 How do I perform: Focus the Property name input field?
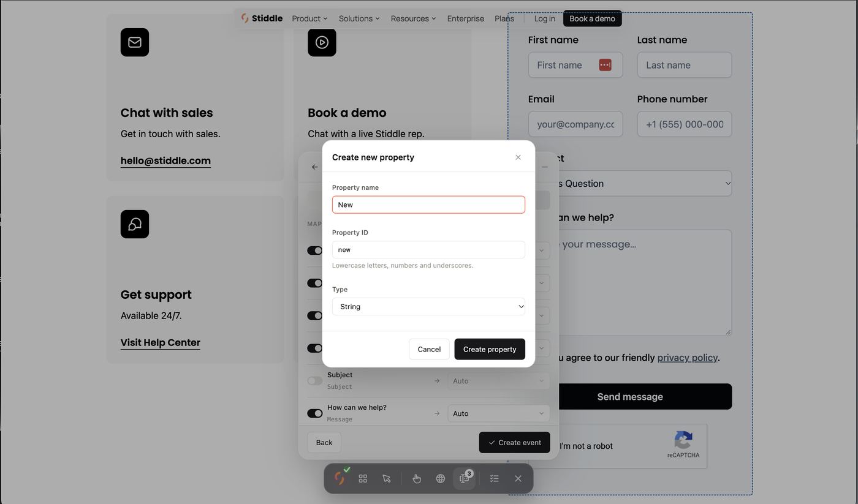point(428,205)
